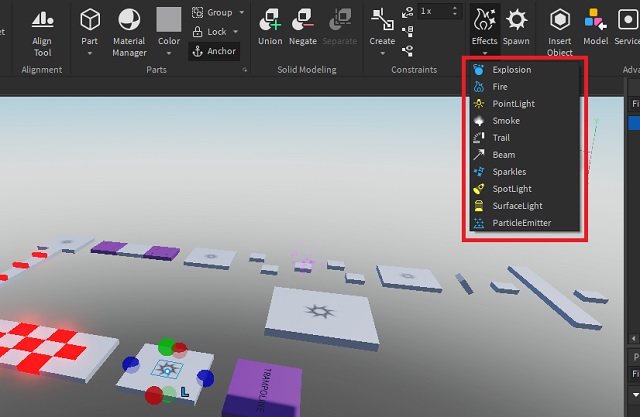Choose PointLight in the Effects list
This screenshot has width=640, height=417.
[512, 104]
